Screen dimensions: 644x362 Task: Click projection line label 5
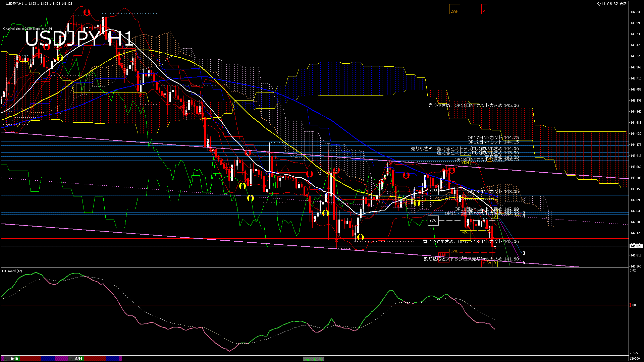524,263
